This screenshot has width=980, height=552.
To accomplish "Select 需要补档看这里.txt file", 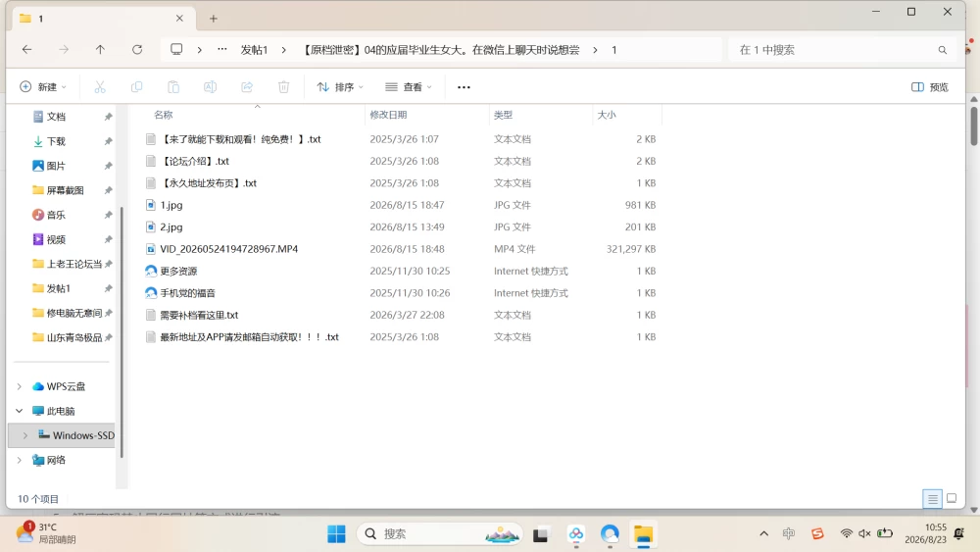I will tap(199, 315).
